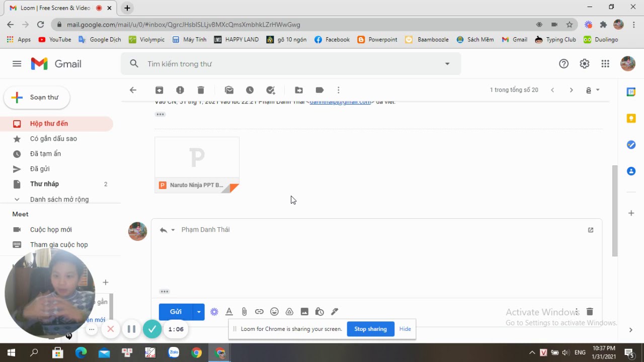This screenshot has height=362, width=644.
Task: Add to Tasks icon
Action: click(271, 90)
